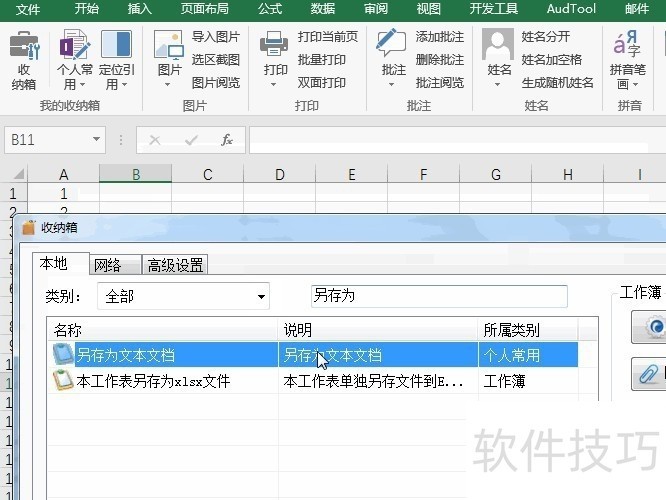The image size is (666, 500).
Task: Expand the 个人常用 dropdown arrow
Action: [83, 85]
